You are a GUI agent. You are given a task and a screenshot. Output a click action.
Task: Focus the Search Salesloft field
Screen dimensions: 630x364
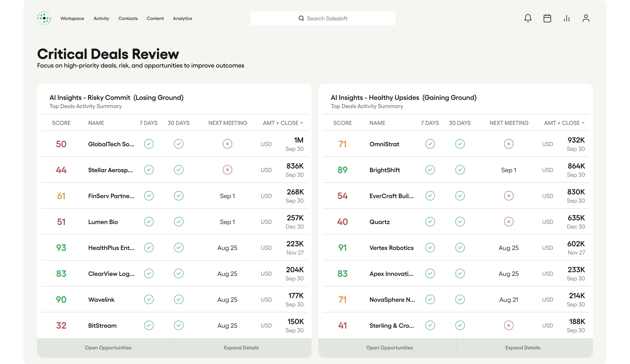pyautogui.click(x=322, y=18)
